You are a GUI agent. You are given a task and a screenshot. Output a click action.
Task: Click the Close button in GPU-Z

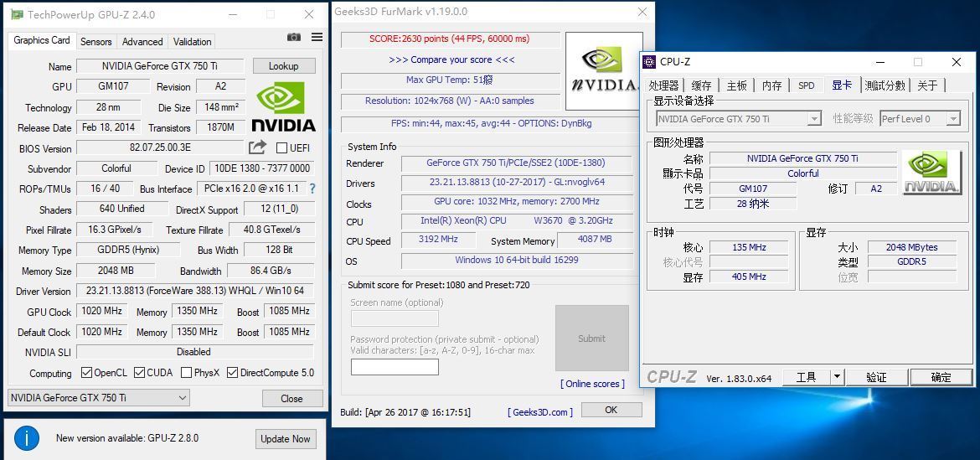point(291,398)
